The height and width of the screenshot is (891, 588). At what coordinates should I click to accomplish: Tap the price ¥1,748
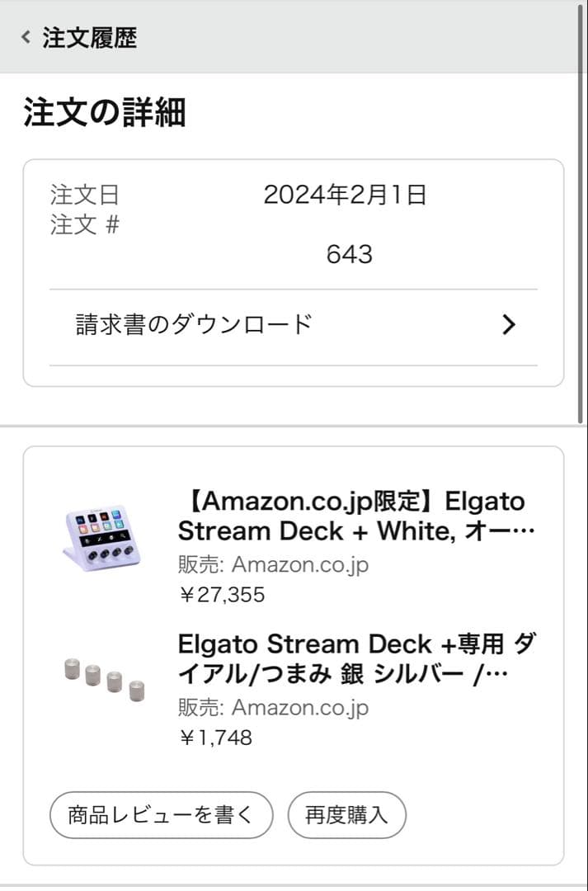(x=213, y=738)
